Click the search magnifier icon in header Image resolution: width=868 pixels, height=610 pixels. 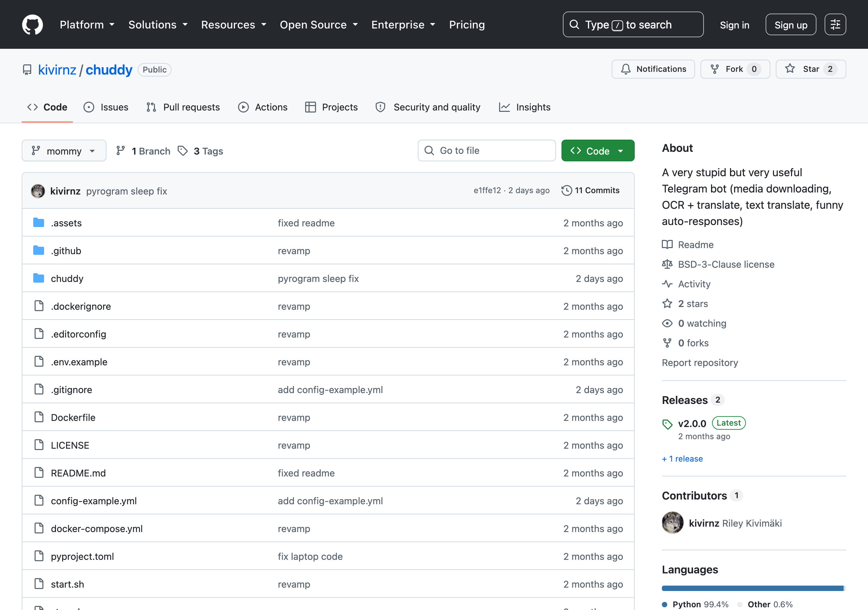click(x=574, y=24)
